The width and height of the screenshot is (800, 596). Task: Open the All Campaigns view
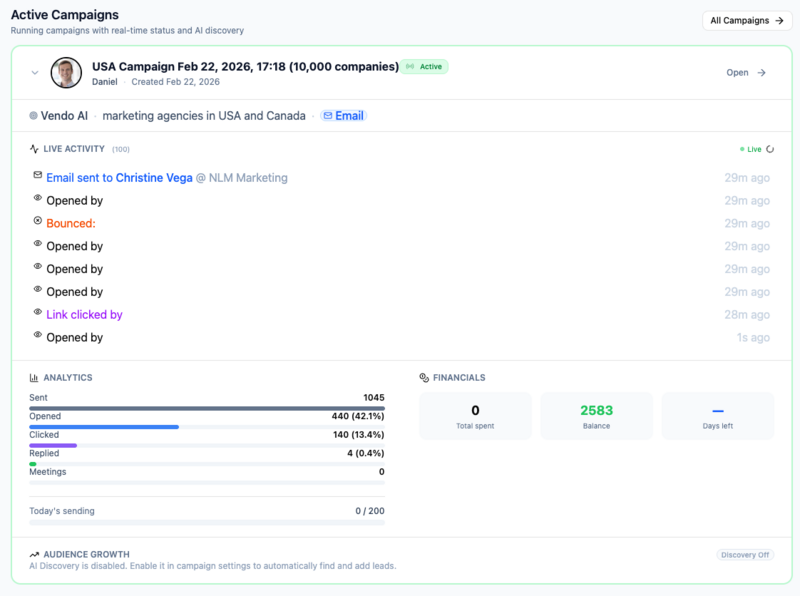[746, 20]
